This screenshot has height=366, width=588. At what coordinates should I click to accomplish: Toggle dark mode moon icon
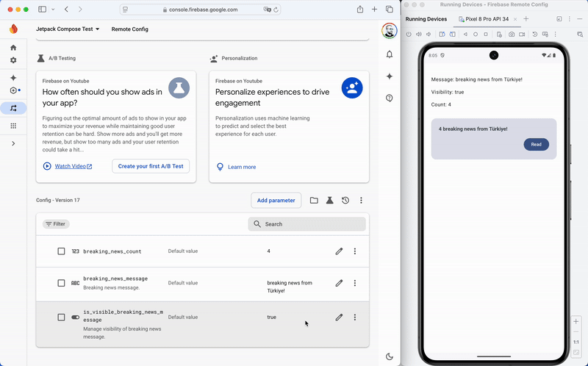click(x=390, y=356)
